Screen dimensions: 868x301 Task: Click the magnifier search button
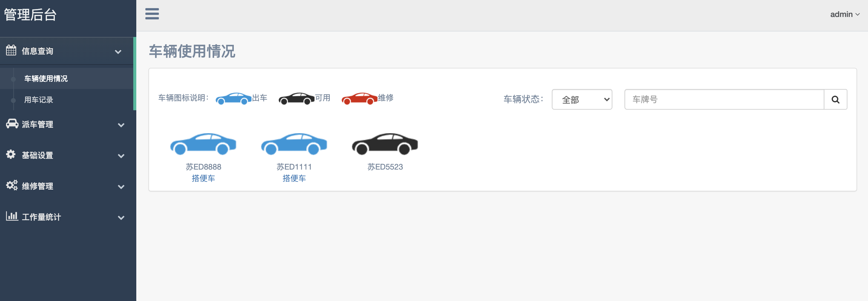tap(835, 99)
